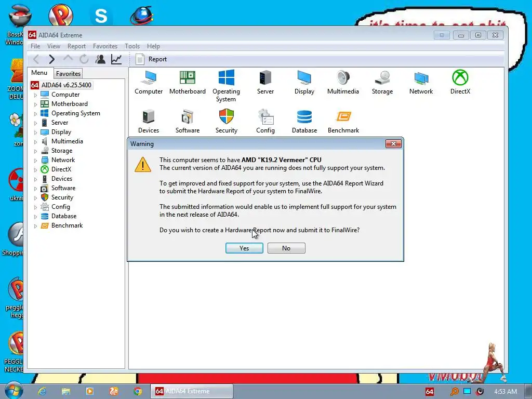Open the Multimedia speaker icon in main pane
Screen dimensions: 532x399
click(343, 83)
